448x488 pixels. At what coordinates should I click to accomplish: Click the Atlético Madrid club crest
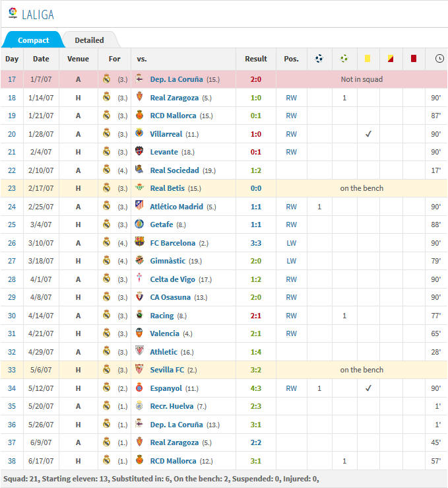pyautogui.click(x=139, y=206)
